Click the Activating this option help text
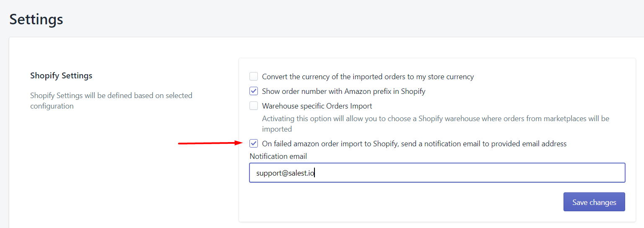 [436, 124]
